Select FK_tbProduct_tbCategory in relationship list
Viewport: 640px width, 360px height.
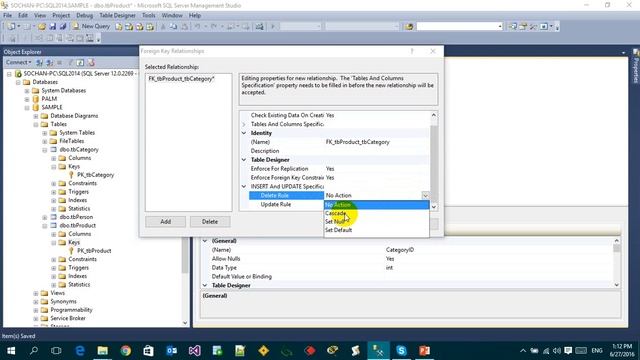click(181, 79)
